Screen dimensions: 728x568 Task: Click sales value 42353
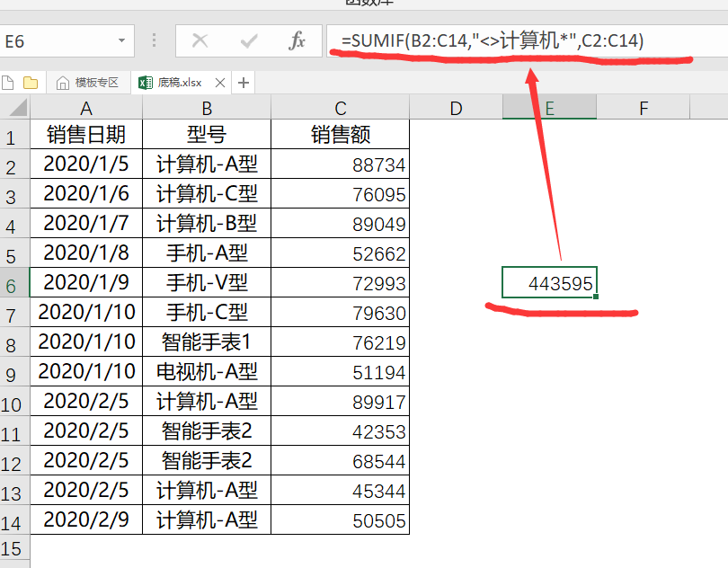click(x=341, y=431)
